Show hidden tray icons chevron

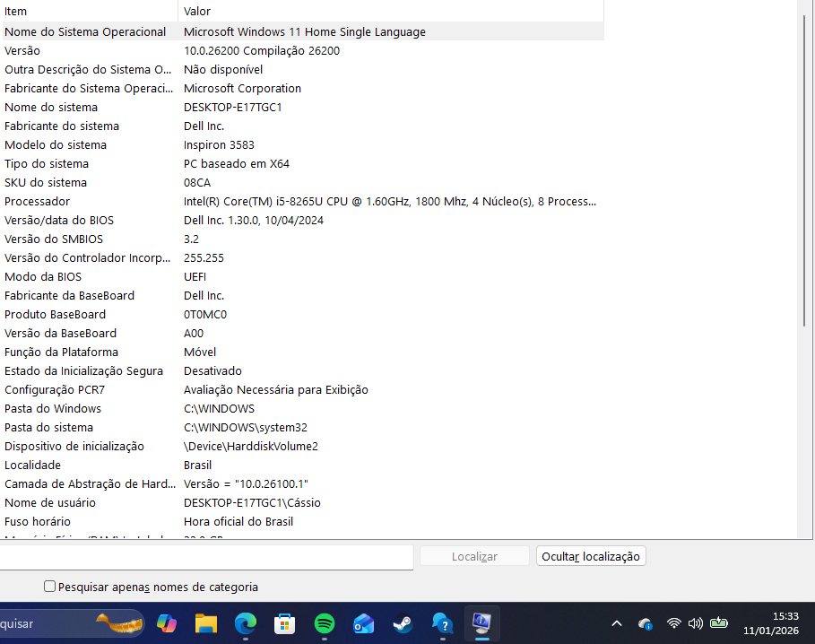tap(617, 623)
